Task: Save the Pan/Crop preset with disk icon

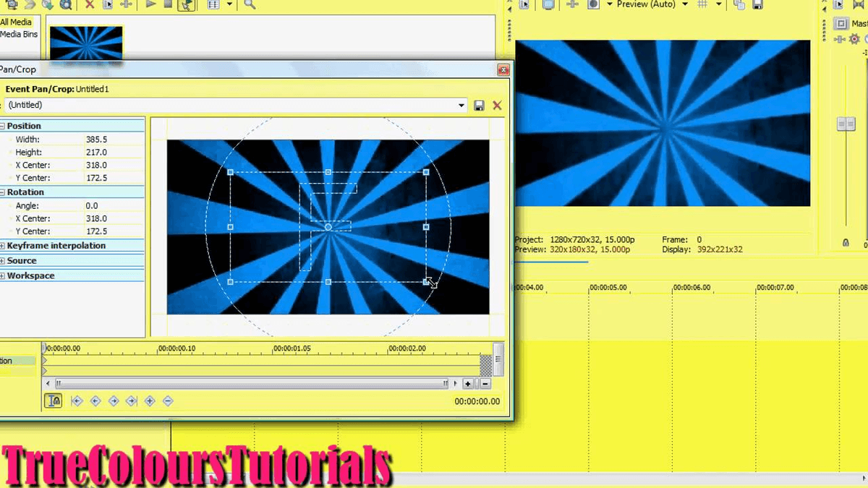Action: coord(479,106)
